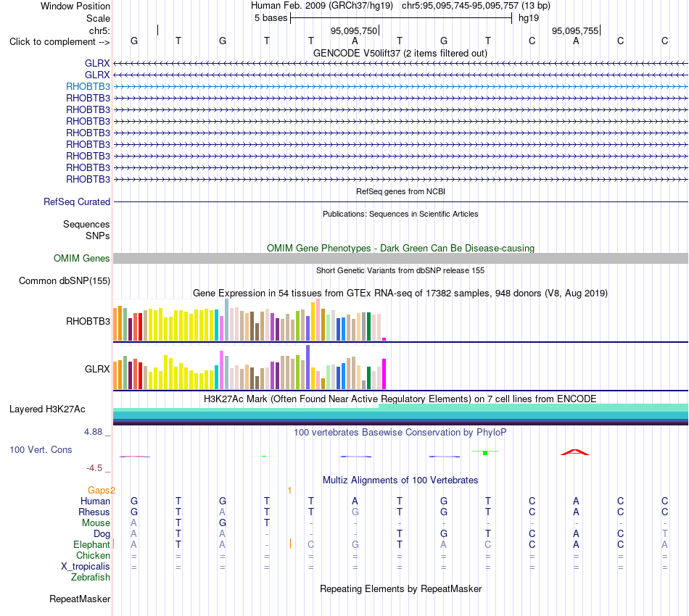Click '100 vertebrates Basewise Conservation by PhyloP' title
This screenshot has width=689, height=616.
coord(400,433)
